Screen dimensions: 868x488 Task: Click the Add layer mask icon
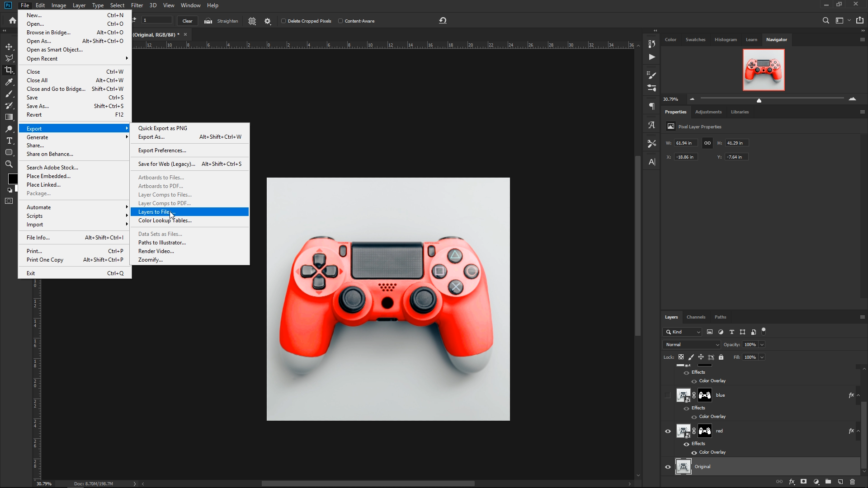pos(803,482)
